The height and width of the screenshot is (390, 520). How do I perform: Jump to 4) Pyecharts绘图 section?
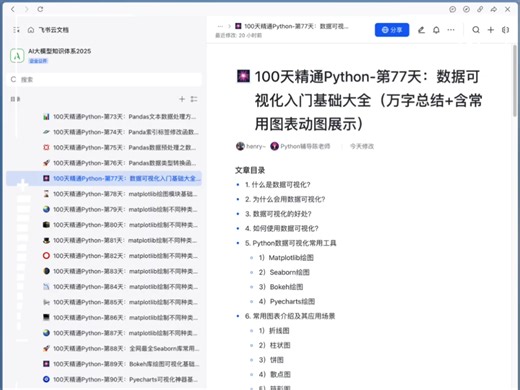[287, 302]
